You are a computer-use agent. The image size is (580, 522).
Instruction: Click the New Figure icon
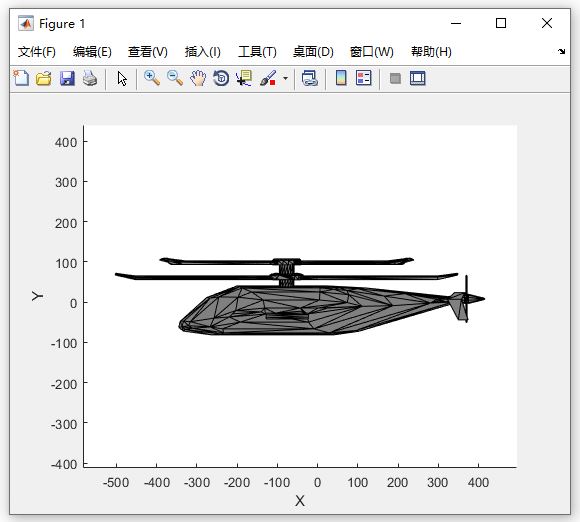21,78
